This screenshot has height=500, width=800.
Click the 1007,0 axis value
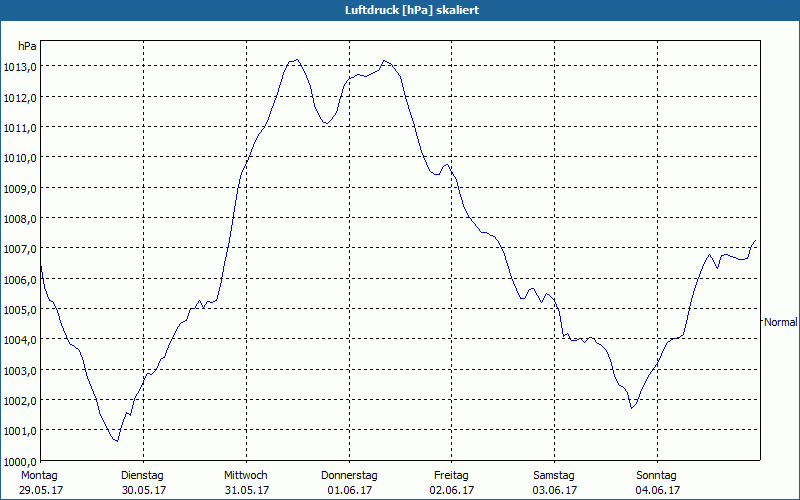[19, 249]
